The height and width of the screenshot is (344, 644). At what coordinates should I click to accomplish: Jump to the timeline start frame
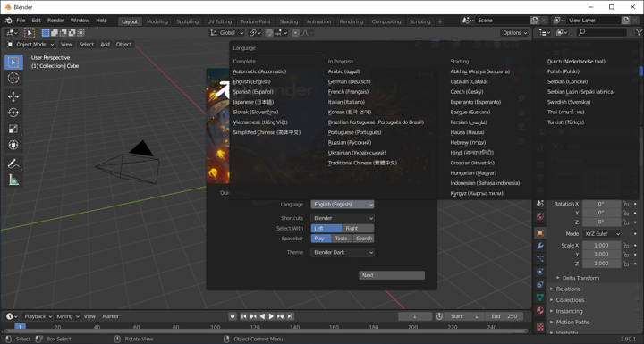coord(243,316)
